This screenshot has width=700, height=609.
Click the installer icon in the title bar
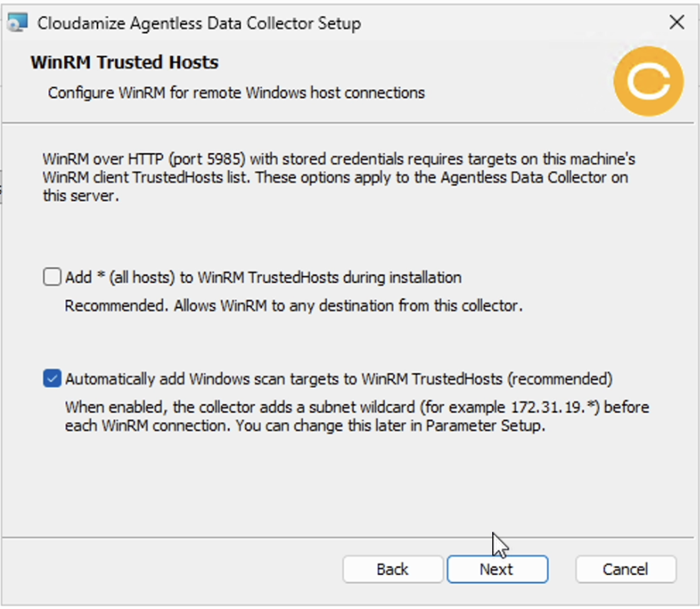point(18,22)
